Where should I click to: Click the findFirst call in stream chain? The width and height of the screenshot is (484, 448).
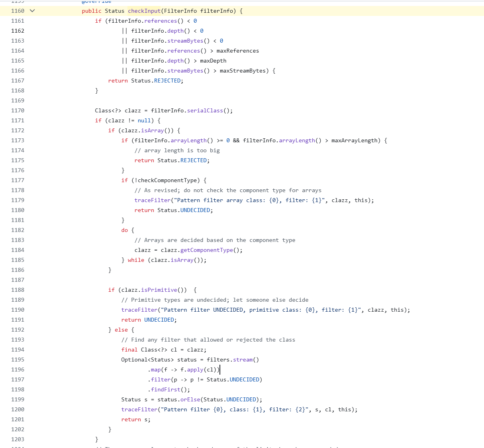[x=165, y=389]
